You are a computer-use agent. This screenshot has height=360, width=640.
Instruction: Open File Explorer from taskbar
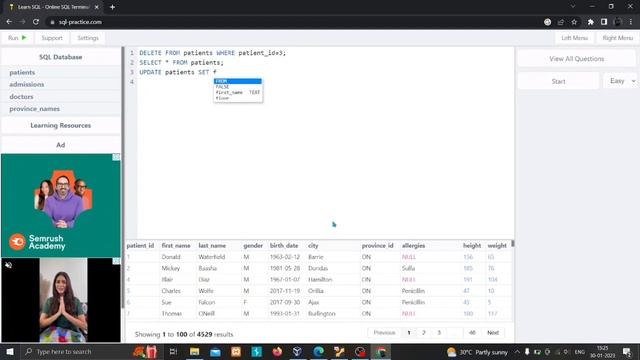point(194,351)
